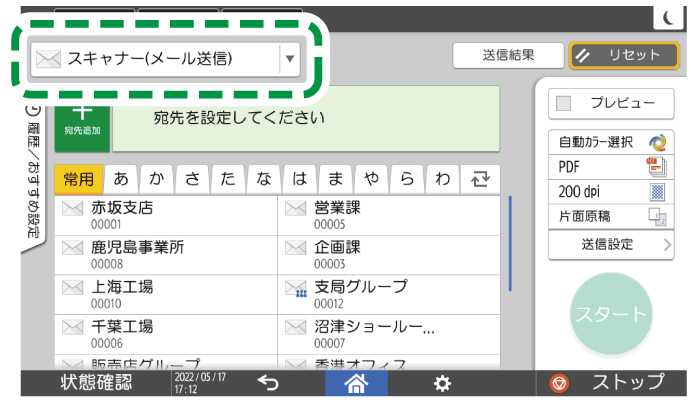Select the 常用 tab
The height and width of the screenshot is (400, 691).
(x=78, y=179)
